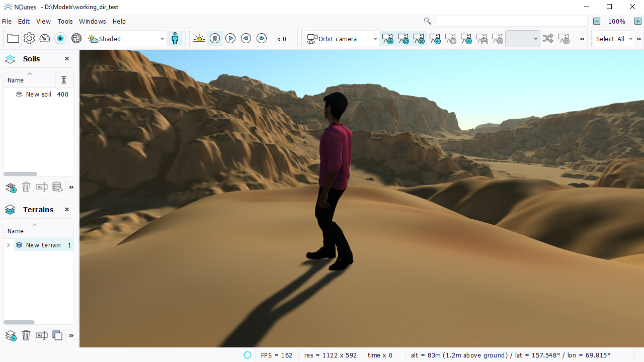Image resolution: width=644 pixels, height=362 pixels.
Task: Click the speedometer gauge icon
Action: pyautogui.click(x=45, y=39)
